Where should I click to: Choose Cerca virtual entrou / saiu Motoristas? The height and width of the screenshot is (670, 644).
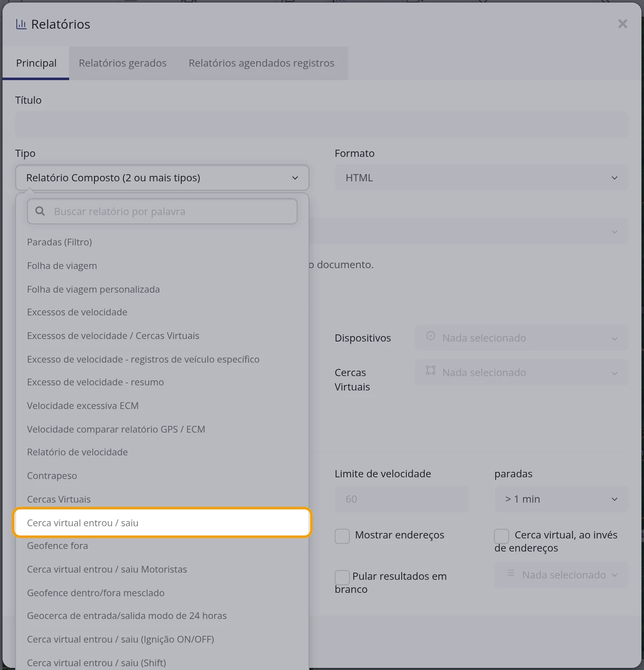[162, 569]
